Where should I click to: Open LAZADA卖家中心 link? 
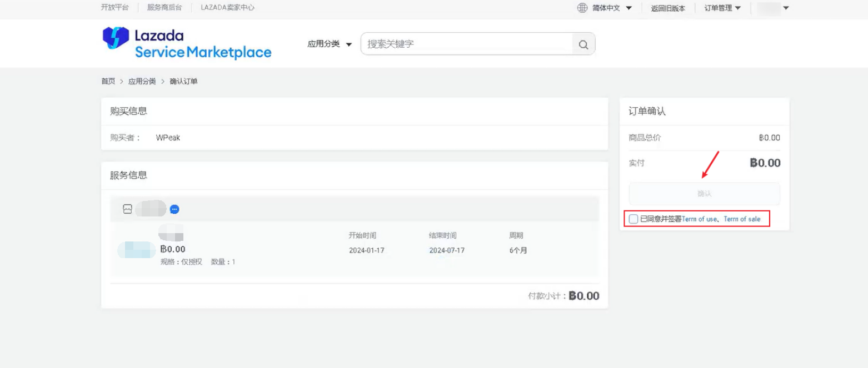pyautogui.click(x=227, y=8)
